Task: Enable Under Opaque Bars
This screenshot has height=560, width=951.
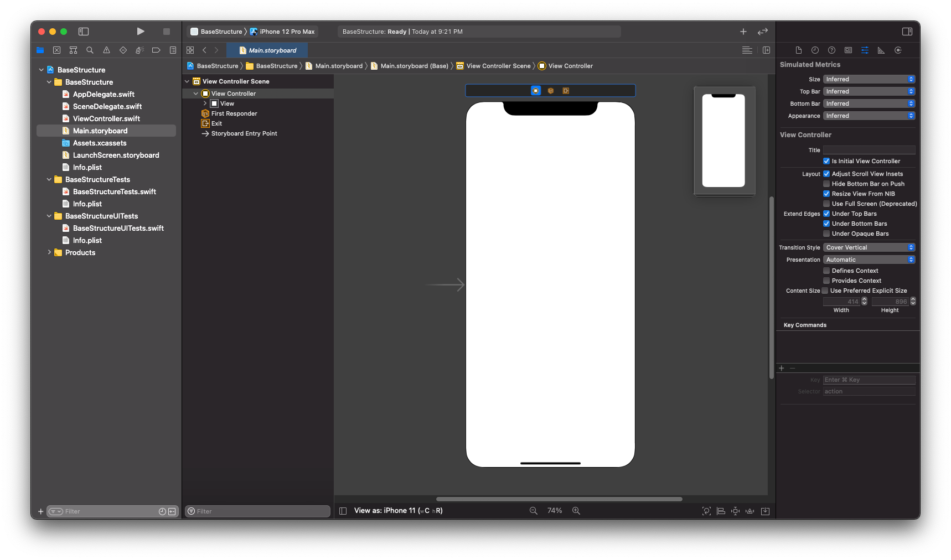Action: [x=826, y=234]
